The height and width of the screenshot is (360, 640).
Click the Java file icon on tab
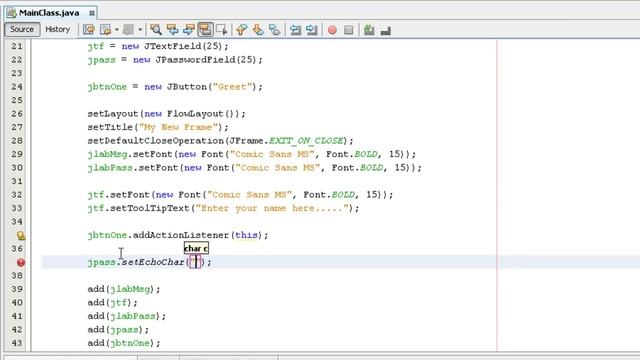pos(11,13)
